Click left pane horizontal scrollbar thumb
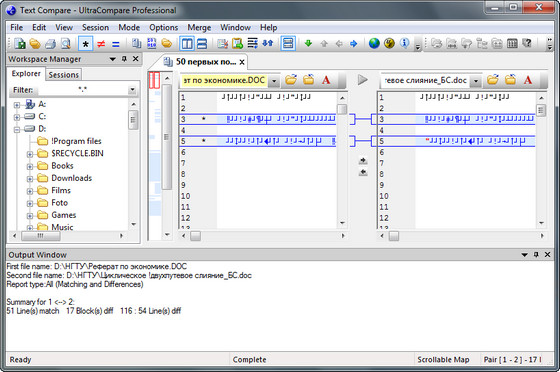Screen dimensions: 560x372 click(x=195, y=236)
